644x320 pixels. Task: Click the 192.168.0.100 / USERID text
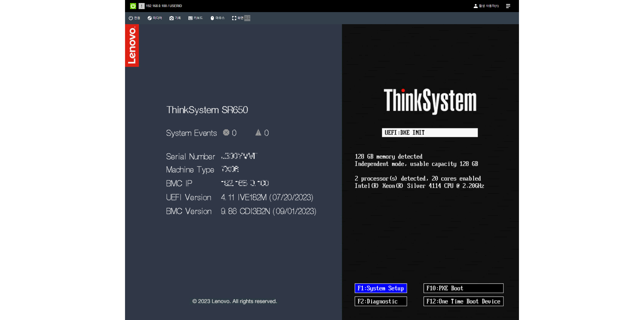point(164,6)
